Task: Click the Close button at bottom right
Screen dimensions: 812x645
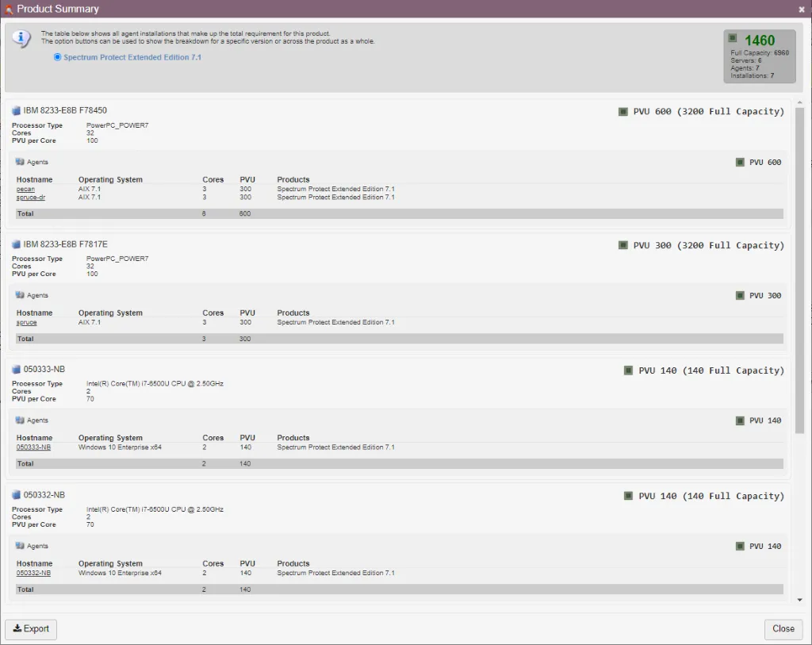Action: pyautogui.click(x=783, y=629)
